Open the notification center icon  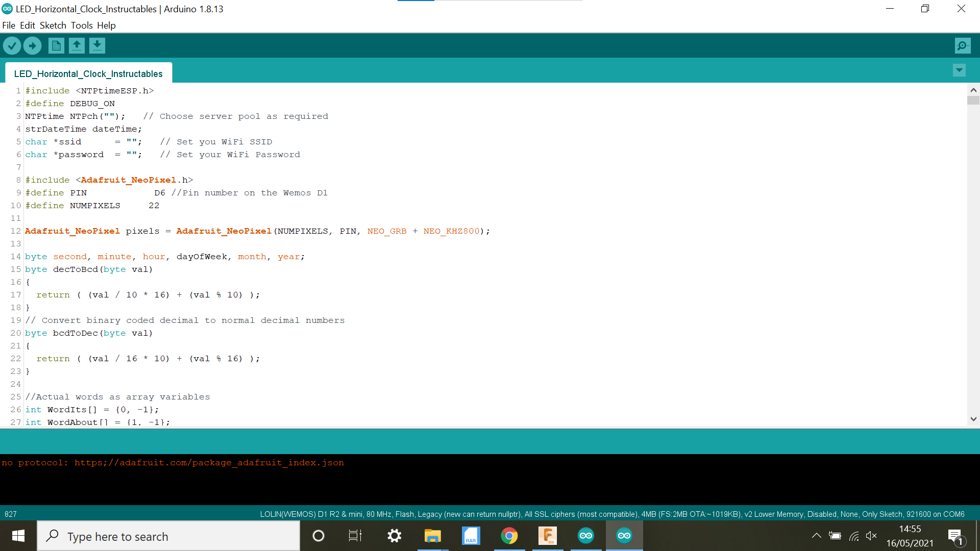pyautogui.click(x=955, y=536)
